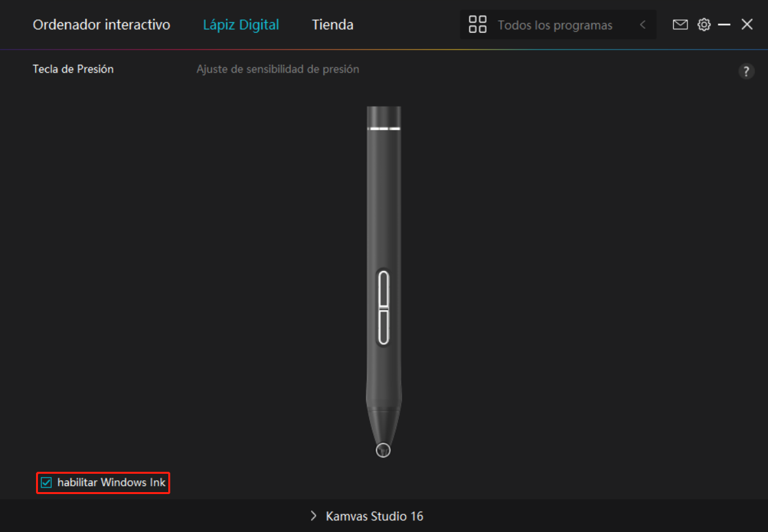This screenshot has width=768, height=532.
Task: Click the 'Kamvas Studio 16' device name
Action: point(375,516)
